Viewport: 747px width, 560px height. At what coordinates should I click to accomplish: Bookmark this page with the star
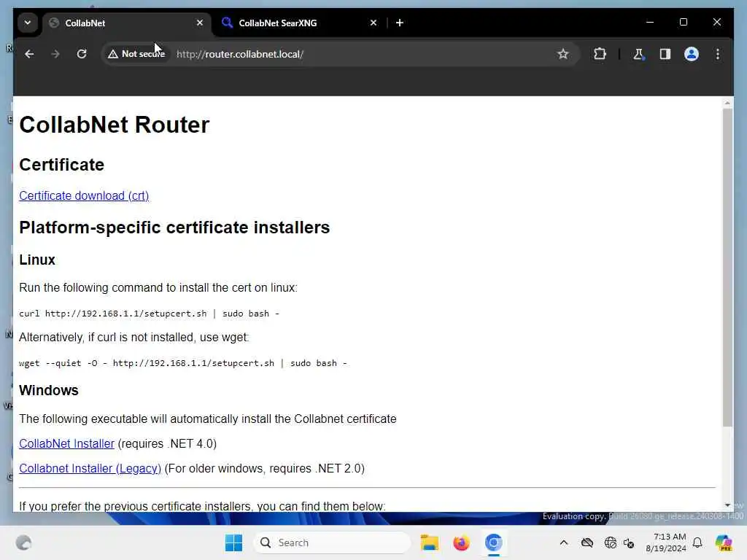(x=562, y=54)
